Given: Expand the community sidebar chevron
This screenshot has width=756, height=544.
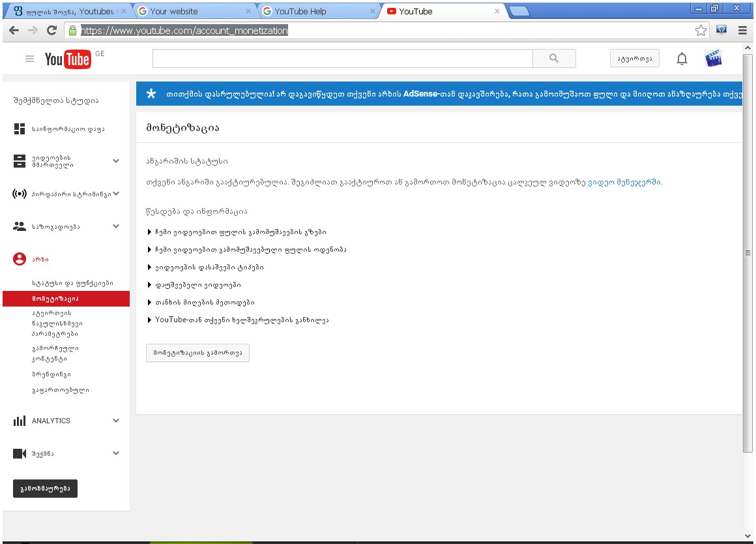Looking at the screenshot, I should (x=116, y=226).
